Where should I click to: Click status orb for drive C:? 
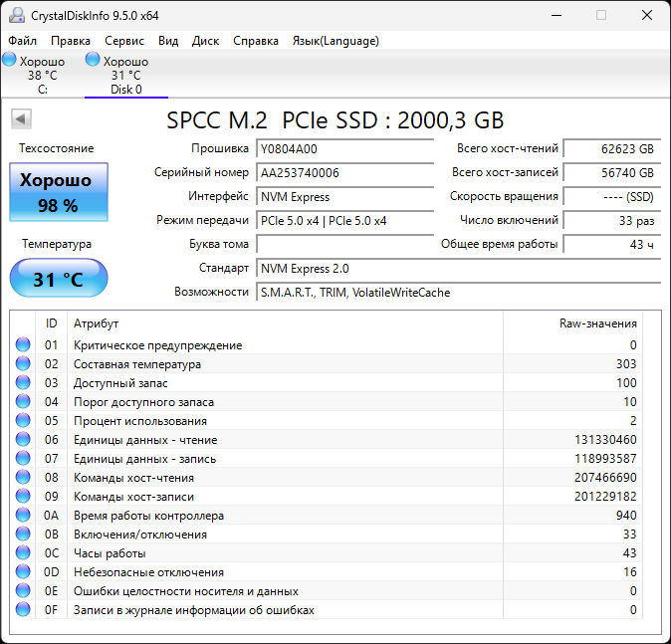coord(10,61)
